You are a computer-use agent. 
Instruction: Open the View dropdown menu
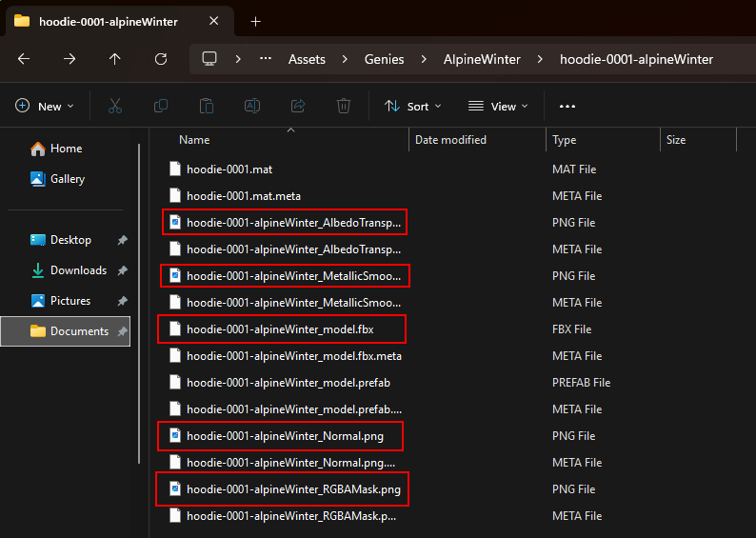pyautogui.click(x=498, y=106)
